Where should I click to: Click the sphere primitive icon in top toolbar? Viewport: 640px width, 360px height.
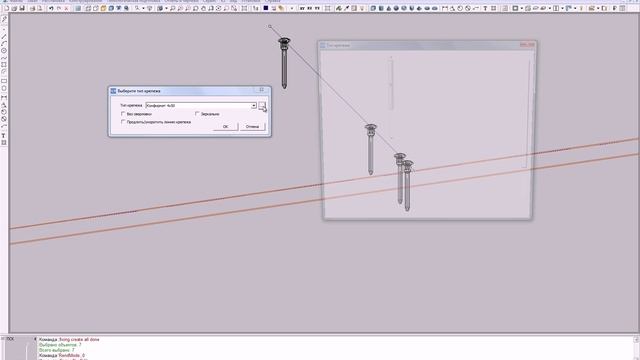[x=396, y=8]
